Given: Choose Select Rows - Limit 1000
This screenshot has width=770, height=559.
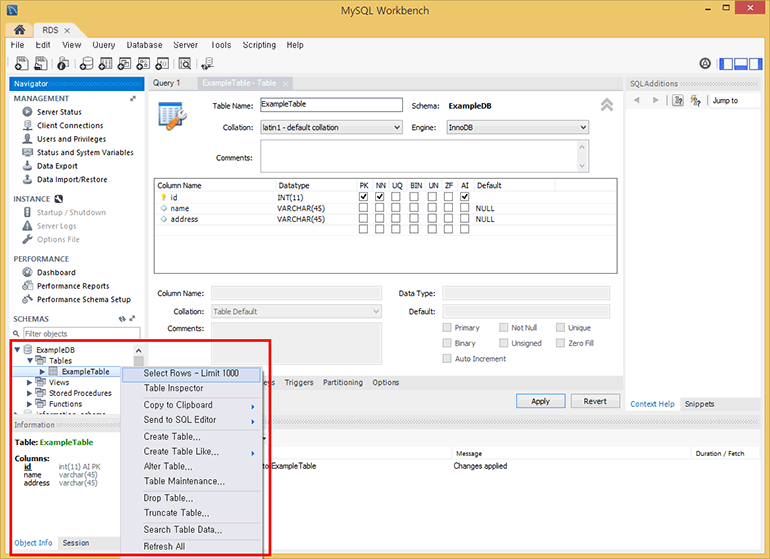Looking at the screenshot, I should pos(190,373).
